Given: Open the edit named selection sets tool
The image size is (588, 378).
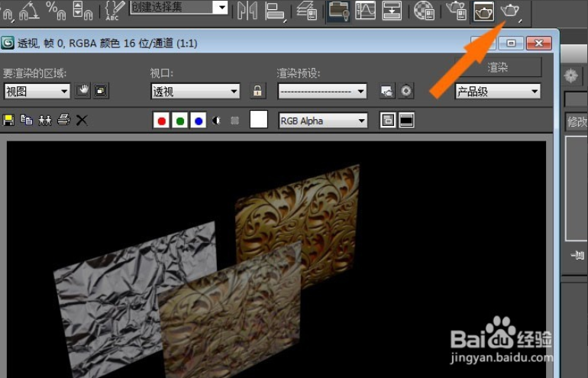Looking at the screenshot, I should 115,10.
